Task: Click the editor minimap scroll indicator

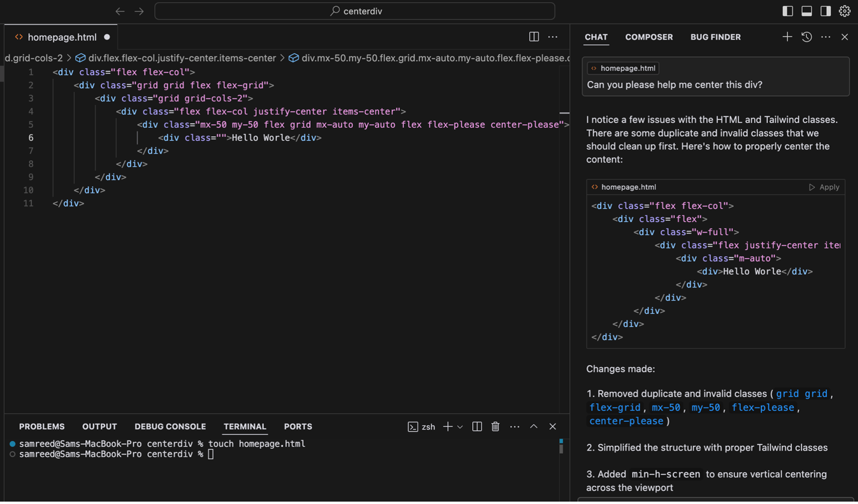Action: click(565, 113)
